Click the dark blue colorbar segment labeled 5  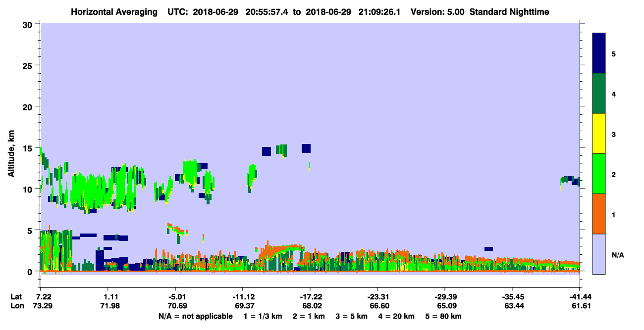coord(599,53)
